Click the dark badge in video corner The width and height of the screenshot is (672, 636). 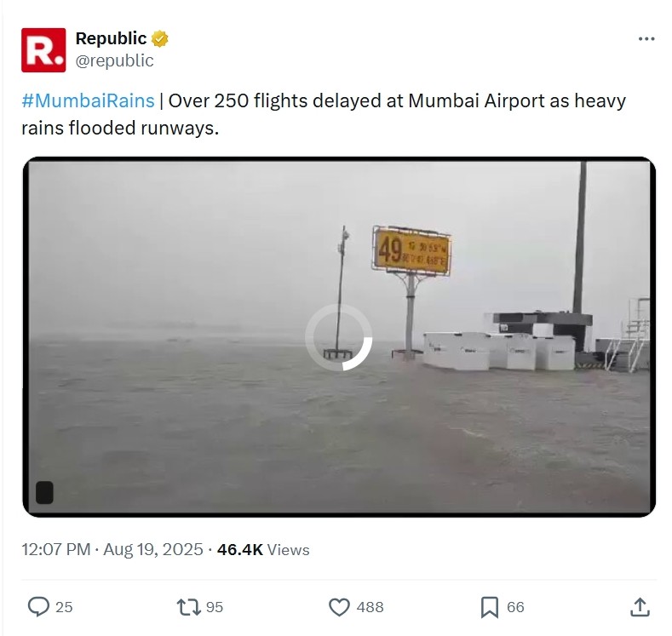tap(44, 492)
